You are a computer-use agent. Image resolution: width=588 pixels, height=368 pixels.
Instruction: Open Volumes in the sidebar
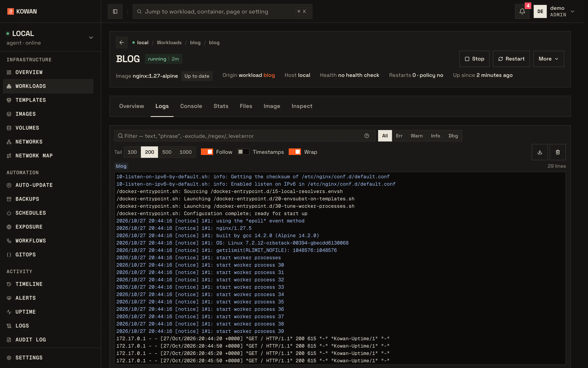pos(48,128)
